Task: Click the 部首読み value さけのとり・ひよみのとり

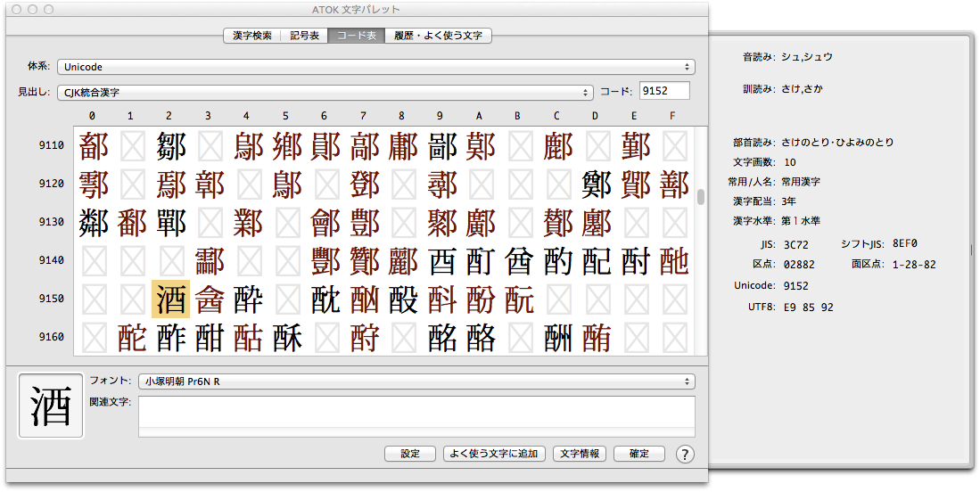Action: tap(836, 143)
